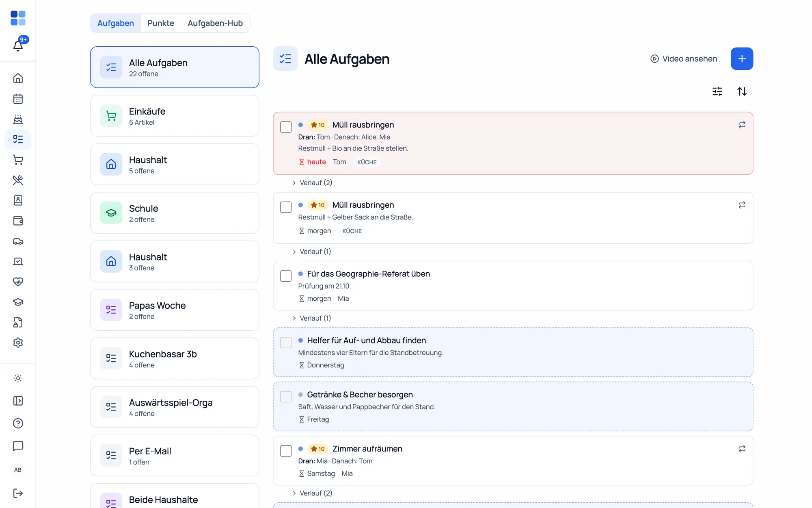The image size is (812, 508).
Task: Click Video ansehen link
Action: click(684, 59)
